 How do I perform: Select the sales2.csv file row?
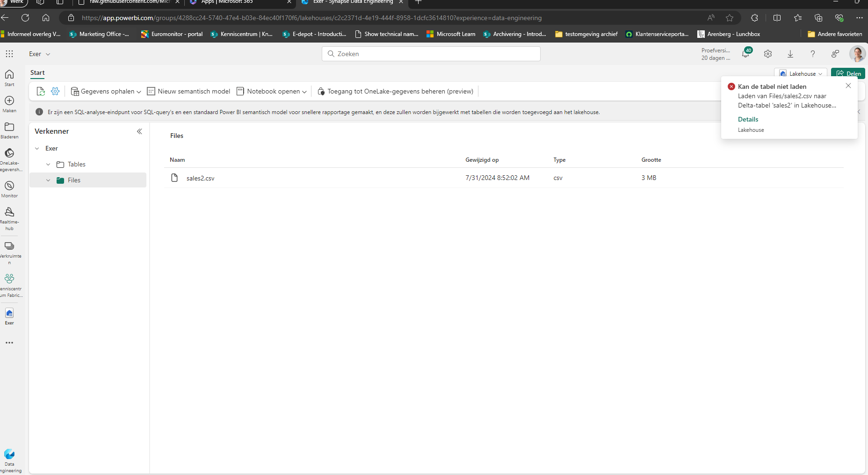click(x=504, y=178)
